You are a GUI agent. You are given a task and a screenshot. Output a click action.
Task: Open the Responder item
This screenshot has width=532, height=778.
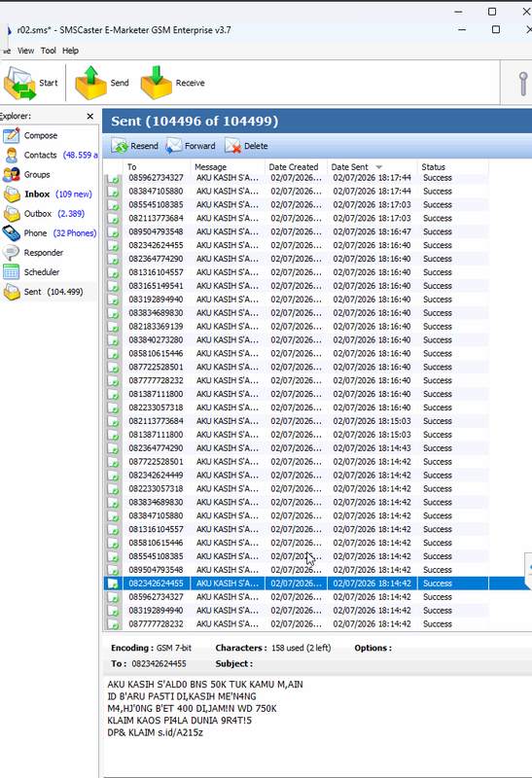(x=43, y=253)
